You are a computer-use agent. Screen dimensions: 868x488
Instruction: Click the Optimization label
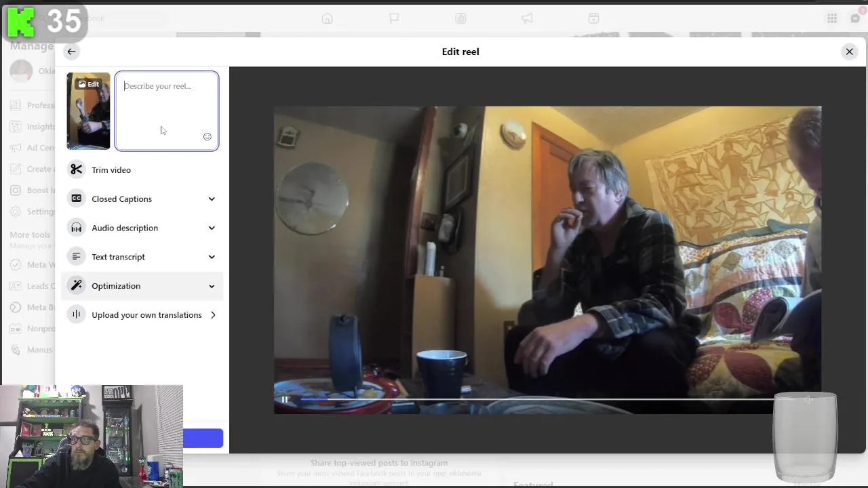(x=116, y=286)
